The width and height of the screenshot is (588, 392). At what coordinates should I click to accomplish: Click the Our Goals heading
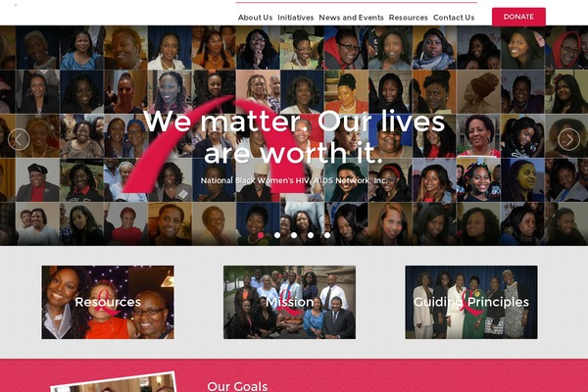point(237,386)
